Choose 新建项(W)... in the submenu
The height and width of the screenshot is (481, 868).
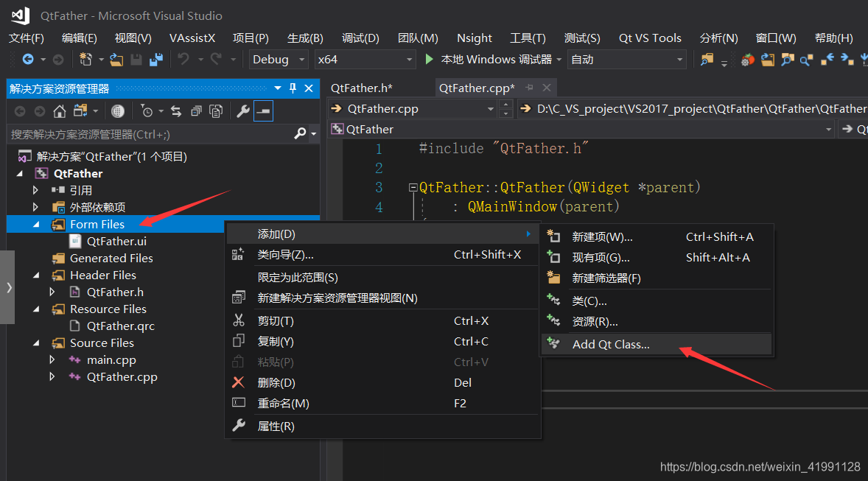tap(656, 237)
